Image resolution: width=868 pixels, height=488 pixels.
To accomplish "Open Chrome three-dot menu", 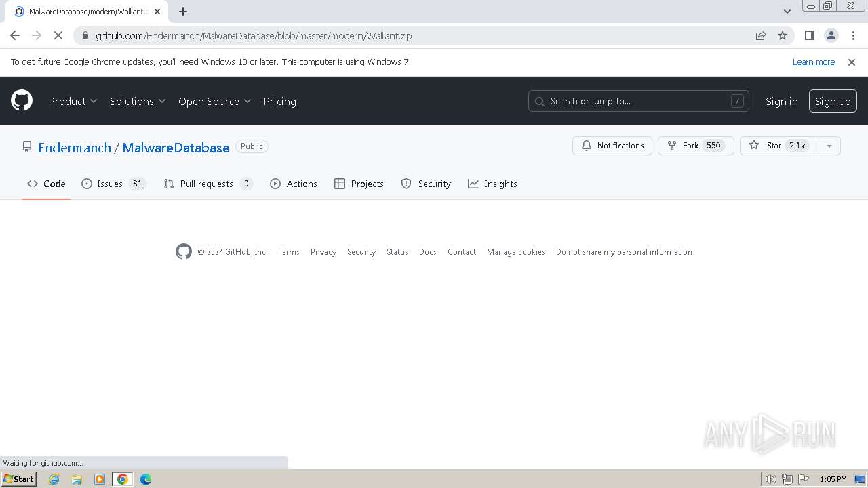I will [852, 35].
